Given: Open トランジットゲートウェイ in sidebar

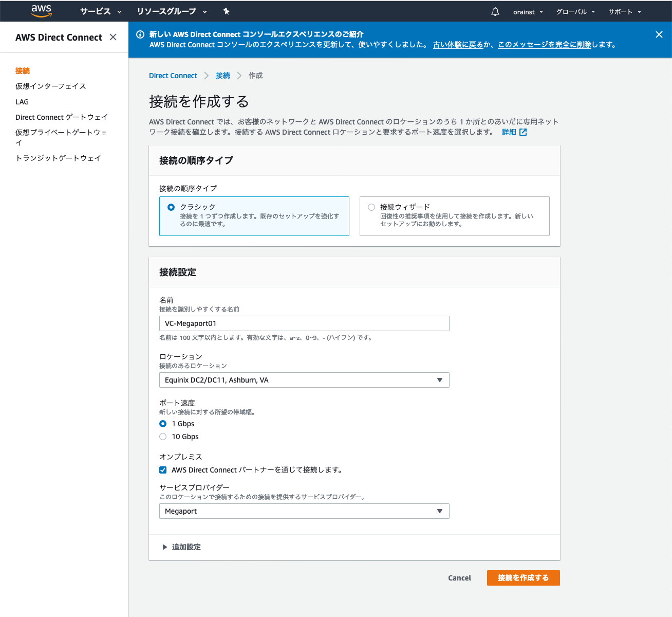Looking at the screenshot, I should (x=58, y=158).
